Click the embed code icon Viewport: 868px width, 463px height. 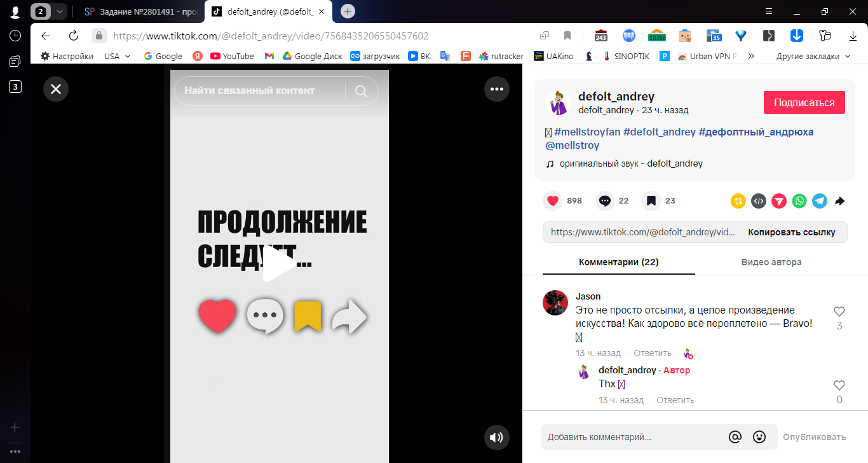click(759, 201)
